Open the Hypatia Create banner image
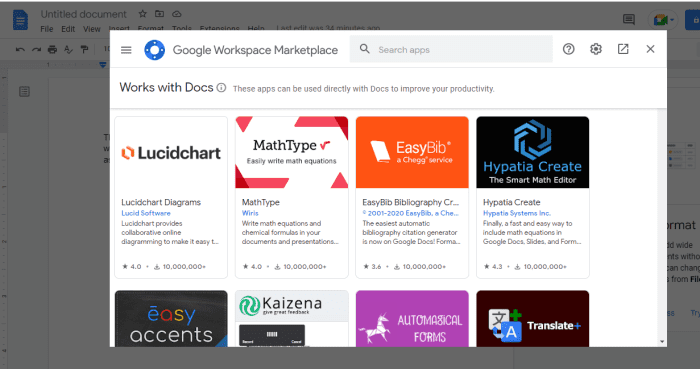The width and height of the screenshot is (700, 369). (533, 152)
